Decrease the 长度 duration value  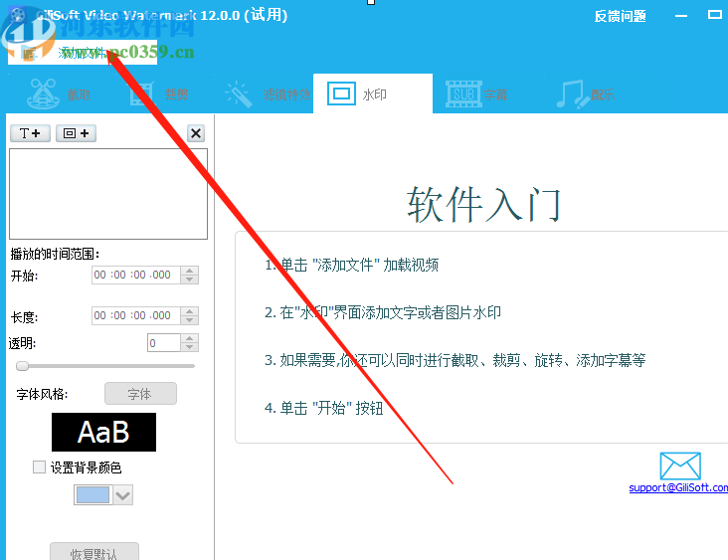189,320
